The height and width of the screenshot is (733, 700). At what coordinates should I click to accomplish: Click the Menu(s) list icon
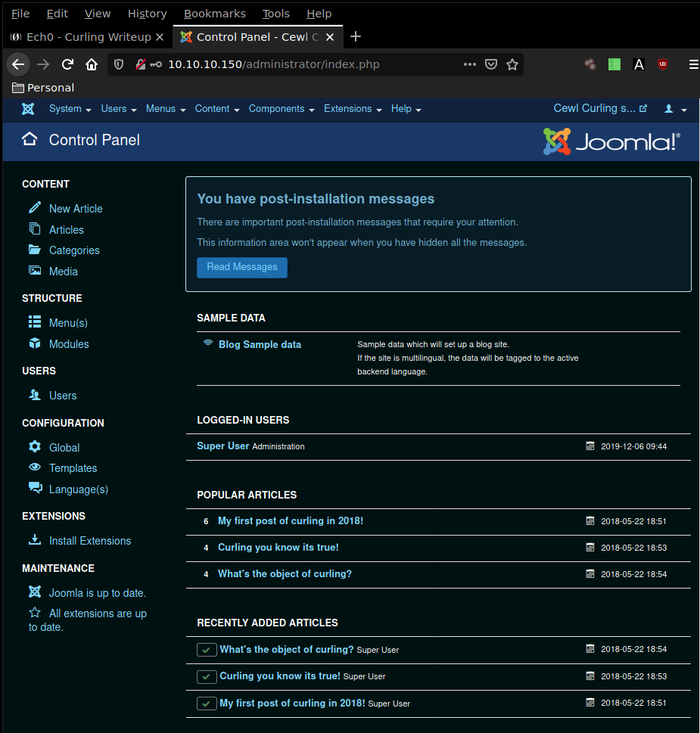tap(35, 321)
